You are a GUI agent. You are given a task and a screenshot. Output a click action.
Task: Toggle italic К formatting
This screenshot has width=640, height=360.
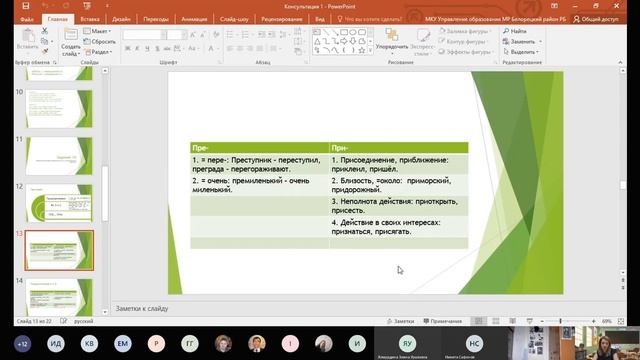coord(137,49)
